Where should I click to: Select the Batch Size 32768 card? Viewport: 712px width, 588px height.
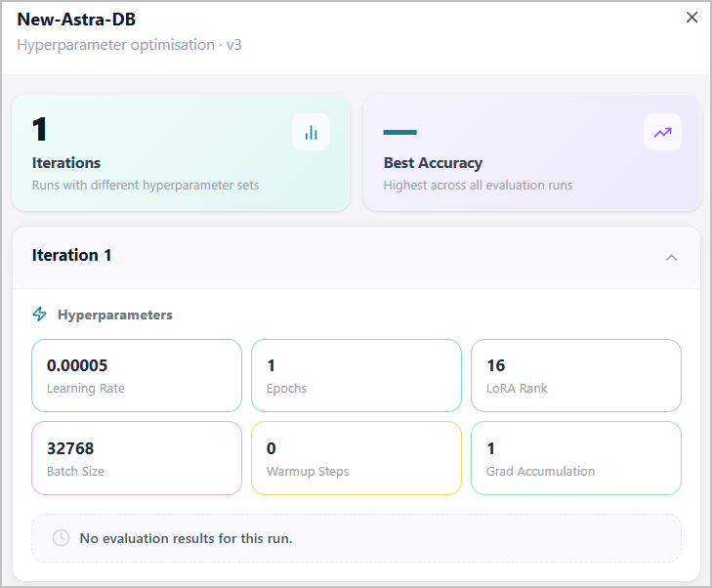137,458
